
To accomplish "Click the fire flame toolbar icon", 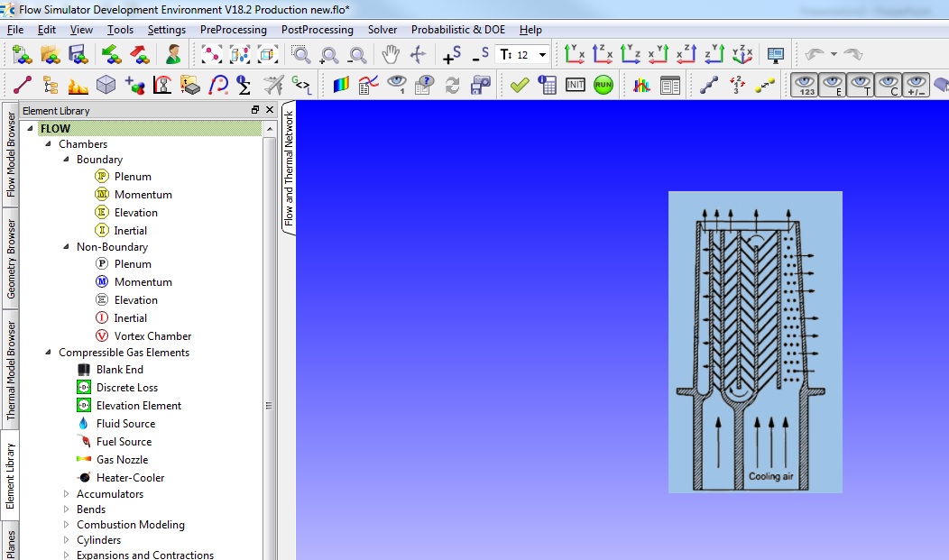I will tap(78, 86).
